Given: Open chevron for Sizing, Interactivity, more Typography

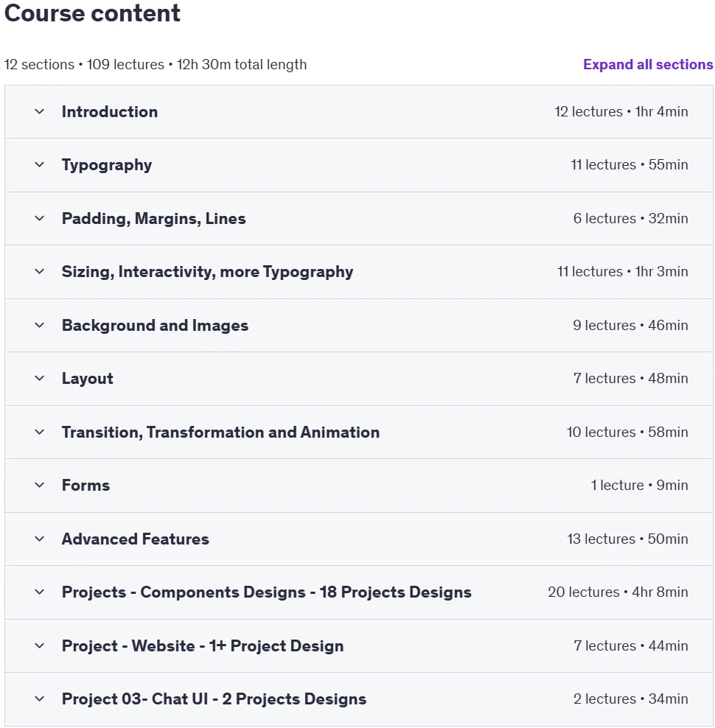Looking at the screenshot, I should point(40,271).
